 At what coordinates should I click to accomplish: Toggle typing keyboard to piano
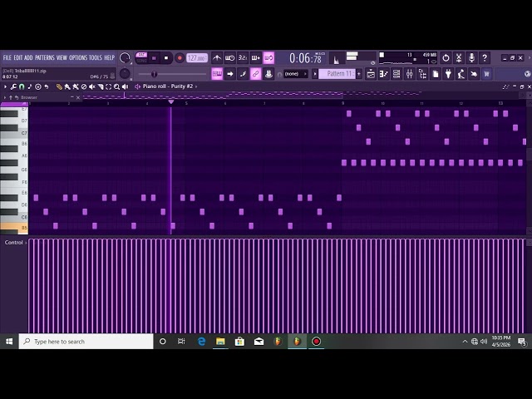pyautogui.click(x=217, y=74)
